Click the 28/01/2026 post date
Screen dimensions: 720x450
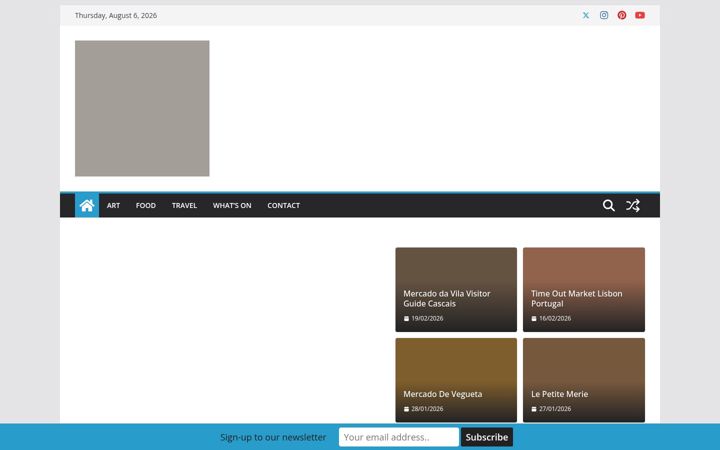[x=427, y=409]
